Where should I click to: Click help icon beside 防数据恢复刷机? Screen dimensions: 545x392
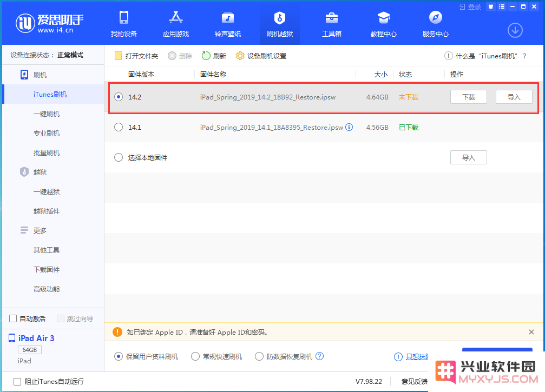(319, 356)
